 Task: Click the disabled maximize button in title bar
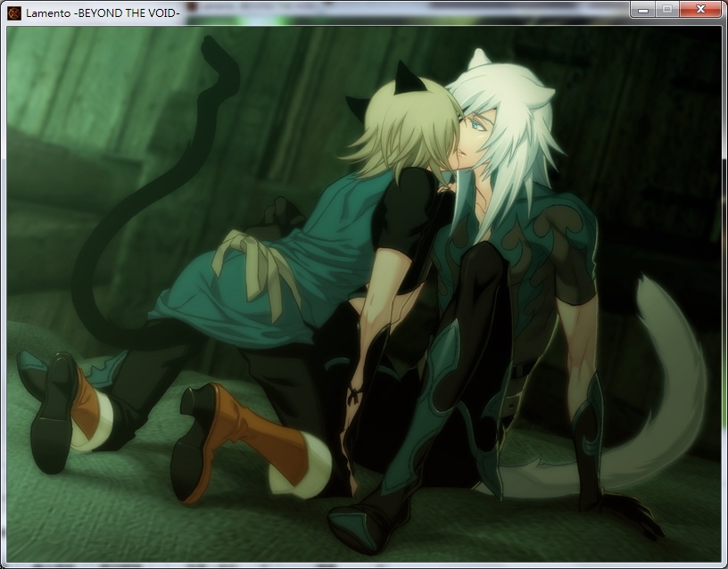click(x=667, y=10)
